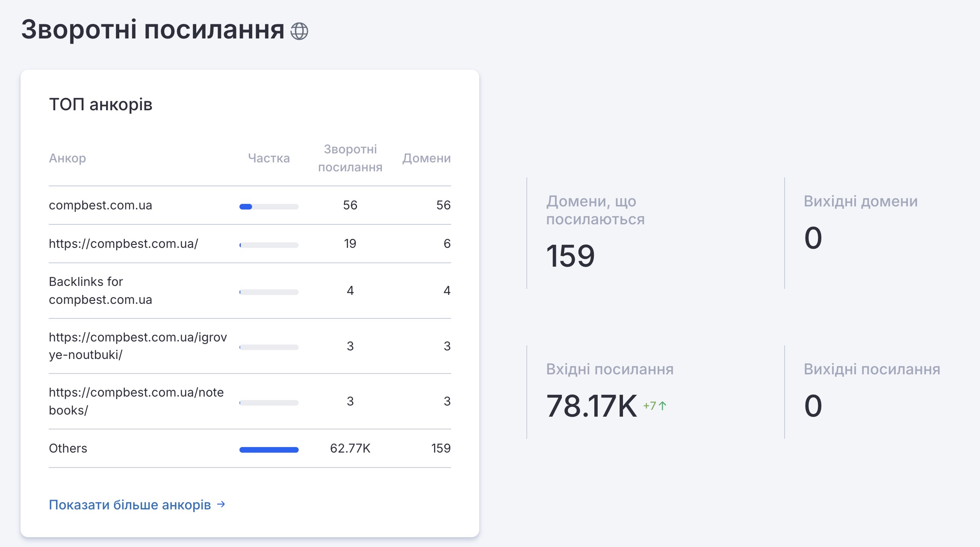Click the 159 referring domains value

[x=570, y=256]
